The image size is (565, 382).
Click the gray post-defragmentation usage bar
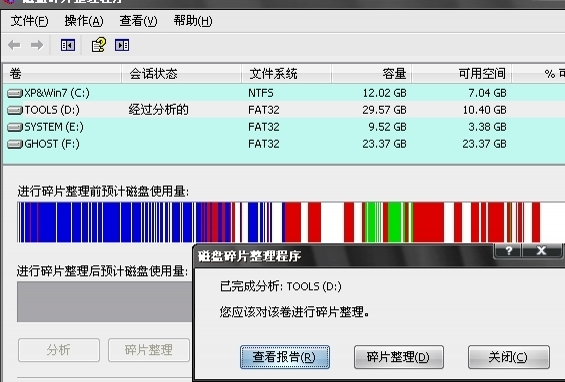click(104, 302)
